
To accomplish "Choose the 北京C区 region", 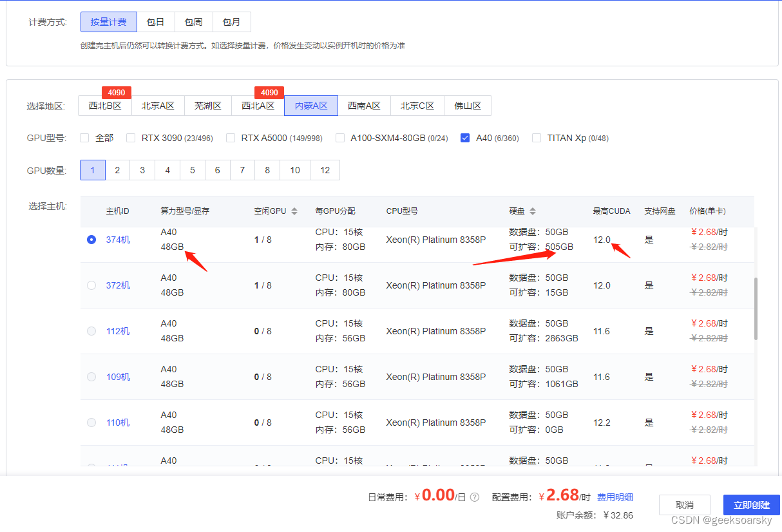I will [417, 106].
